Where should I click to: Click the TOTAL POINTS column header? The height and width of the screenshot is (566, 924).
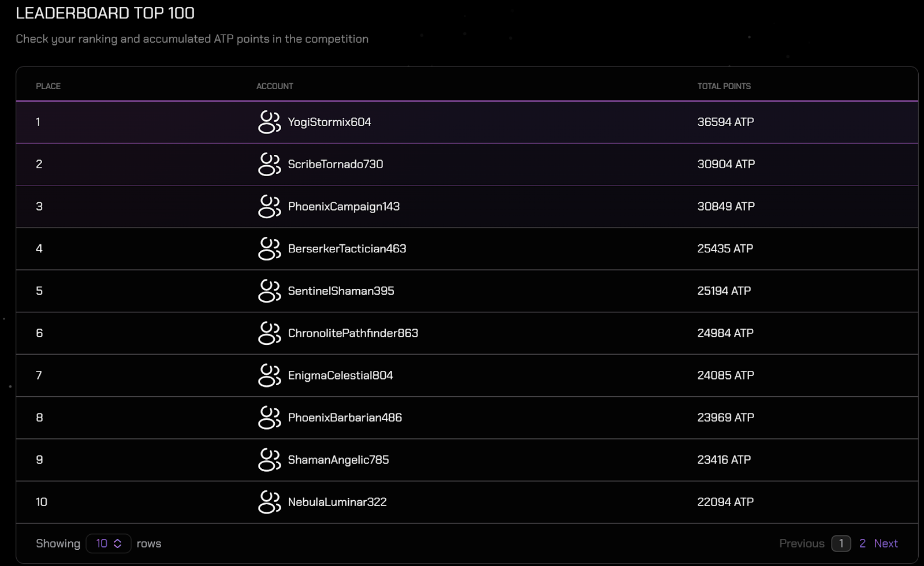(x=724, y=86)
